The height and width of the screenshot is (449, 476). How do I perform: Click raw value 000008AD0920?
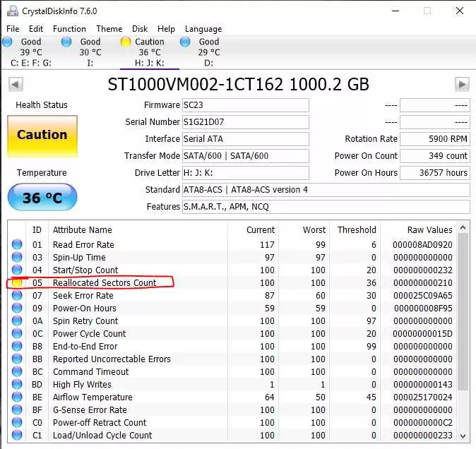tap(422, 244)
